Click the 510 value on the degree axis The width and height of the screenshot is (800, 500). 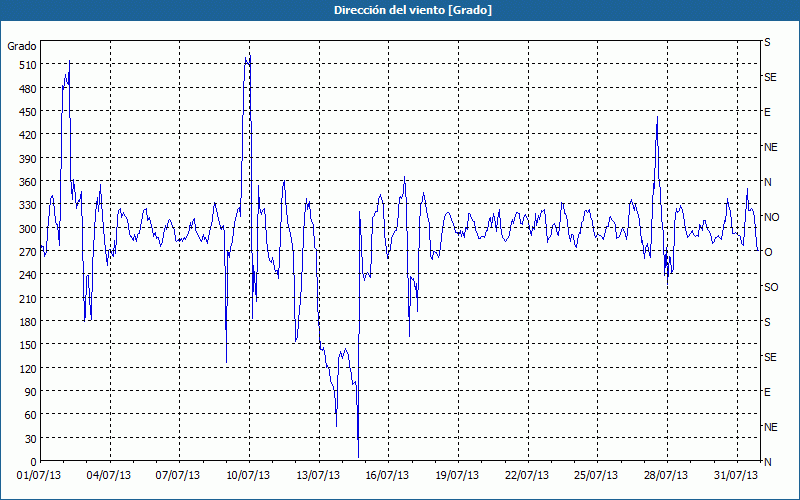[x=28, y=65]
